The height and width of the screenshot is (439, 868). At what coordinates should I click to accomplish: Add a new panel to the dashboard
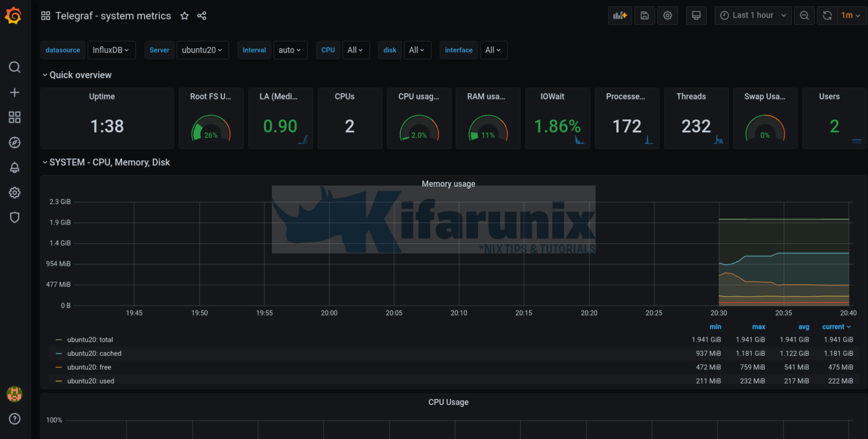pyautogui.click(x=619, y=15)
